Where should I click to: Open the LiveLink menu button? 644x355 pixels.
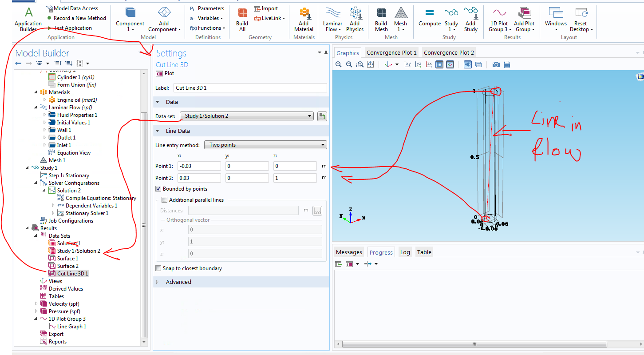coord(269,18)
